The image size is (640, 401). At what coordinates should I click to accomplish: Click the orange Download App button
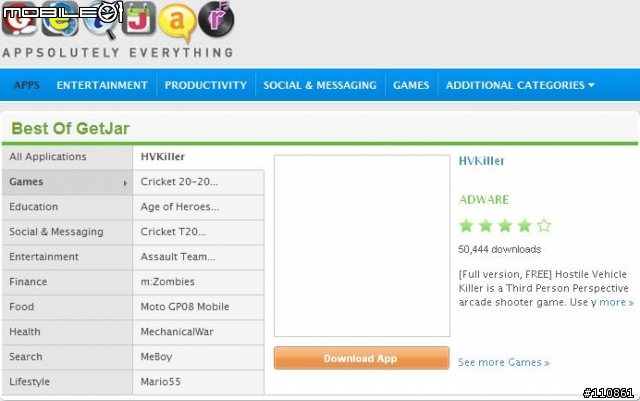pos(362,358)
